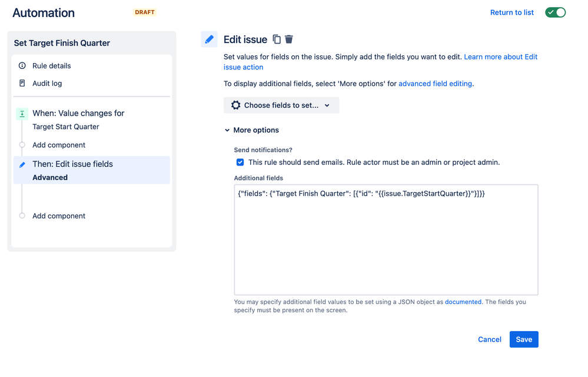Screen dimensions: 588x377
Task: Open the Choose fields to set dropdown
Action: pos(281,105)
